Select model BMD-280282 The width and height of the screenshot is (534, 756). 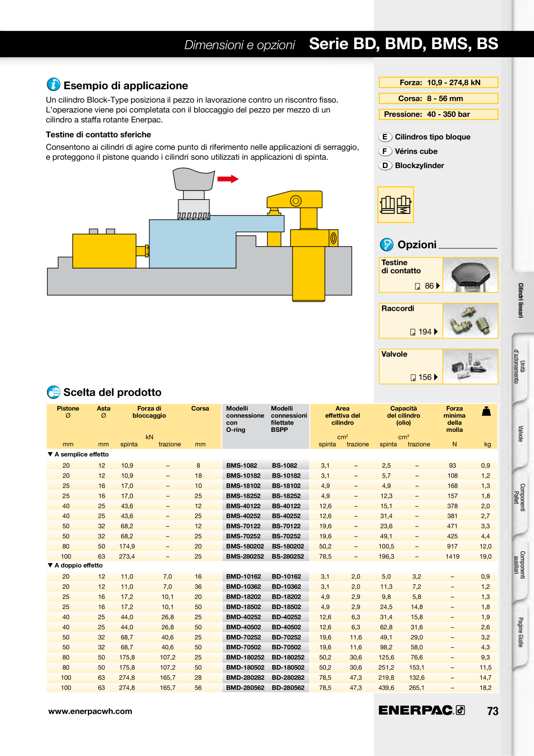coord(245,678)
